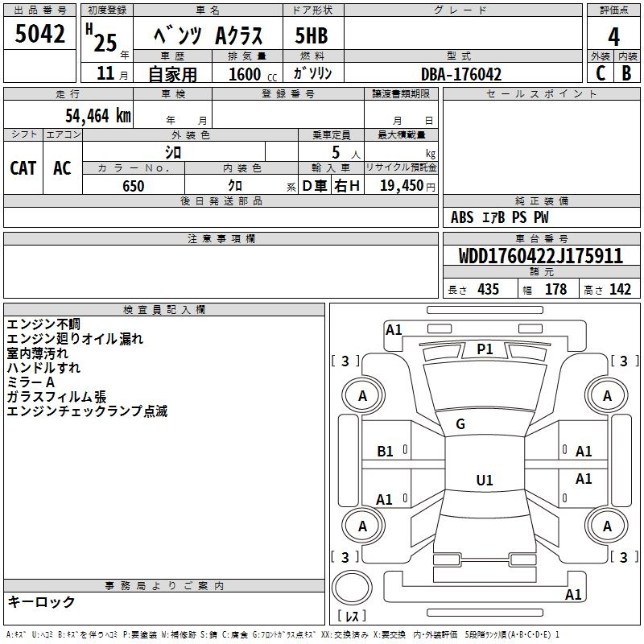Viewport: 644px width, 644px height.
Task: Click the rear-right tire A circle
Action: tap(607, 526)
